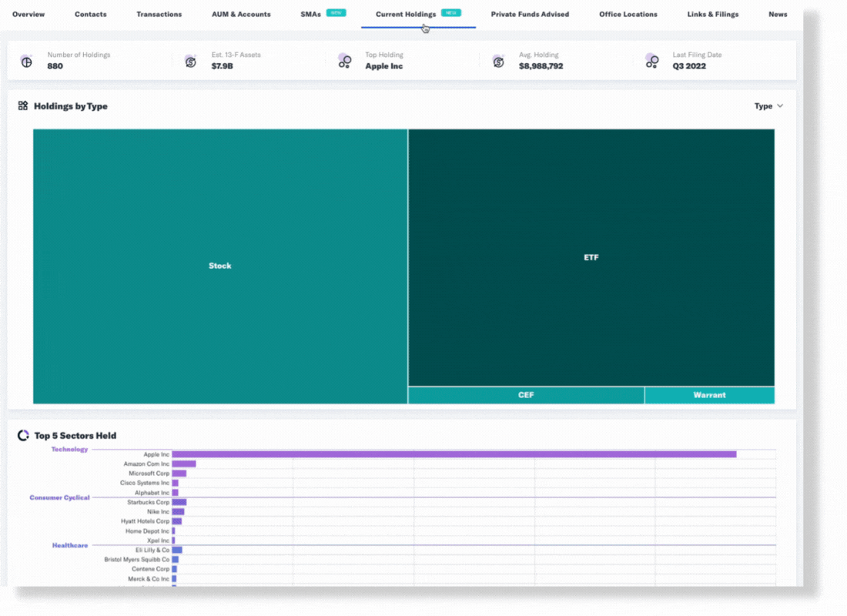
Task: Click the 'Cisco Systems Inc' label
Action: tap(145, 483)
